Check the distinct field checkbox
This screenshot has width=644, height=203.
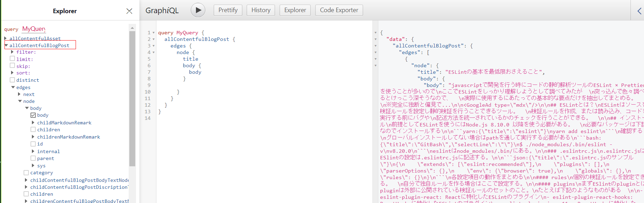(x=12, y=80)
